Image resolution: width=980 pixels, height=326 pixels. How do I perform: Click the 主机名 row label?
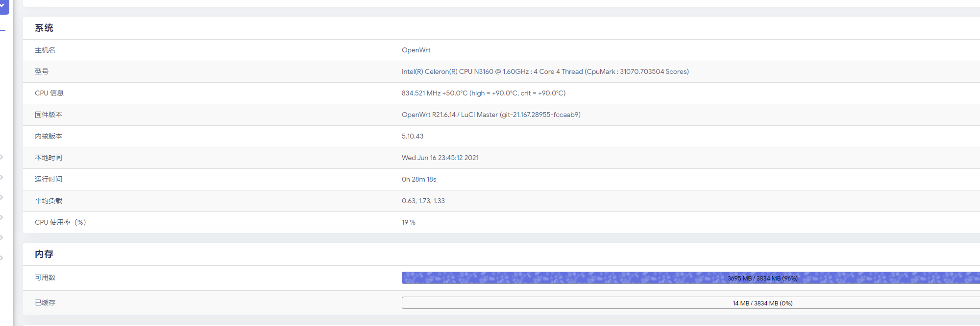(45, 50)
